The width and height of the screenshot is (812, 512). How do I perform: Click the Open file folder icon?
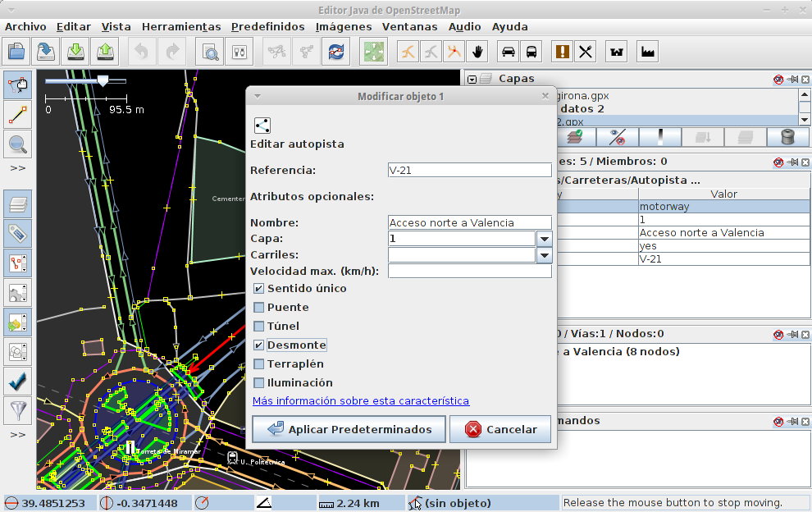click(x=16, y=52)
